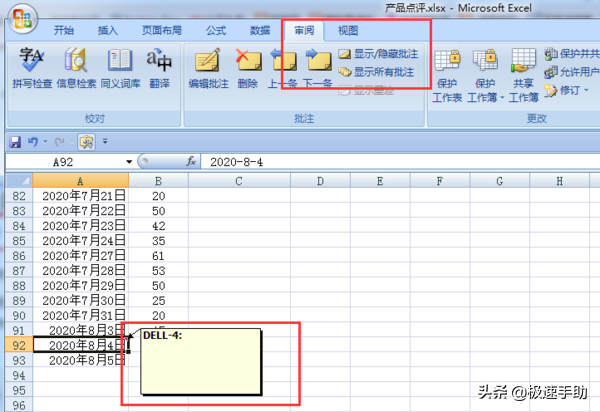Select cell B85 with value 35

coord(158,241)
